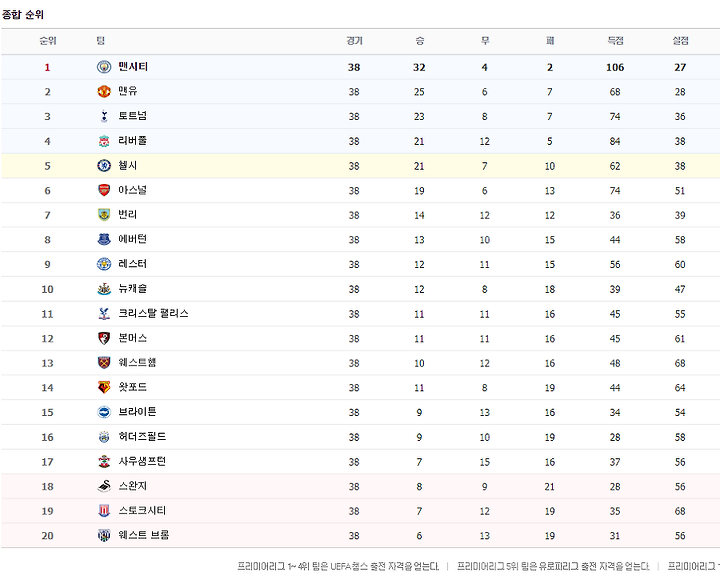The width and height of the screenshot is (720, 576).
Task: Click the 득점 column header
Action: pyautogui.click(x=615, y=41)
